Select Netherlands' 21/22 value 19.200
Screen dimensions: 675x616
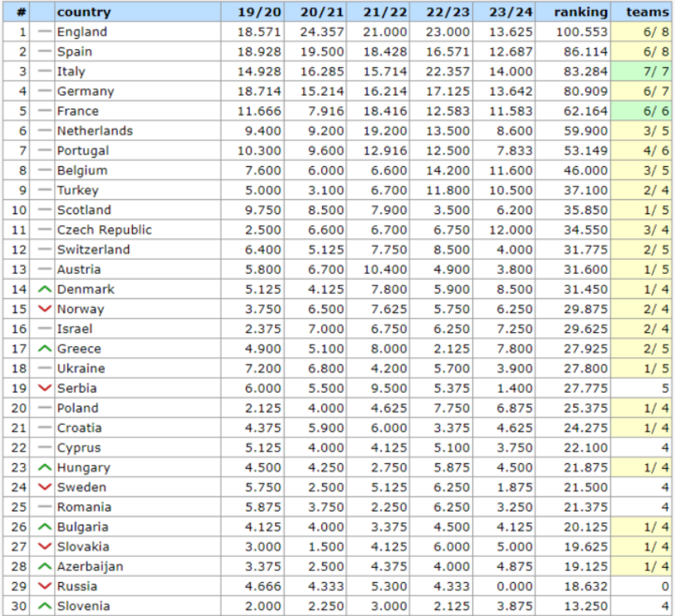click(385, 131)
